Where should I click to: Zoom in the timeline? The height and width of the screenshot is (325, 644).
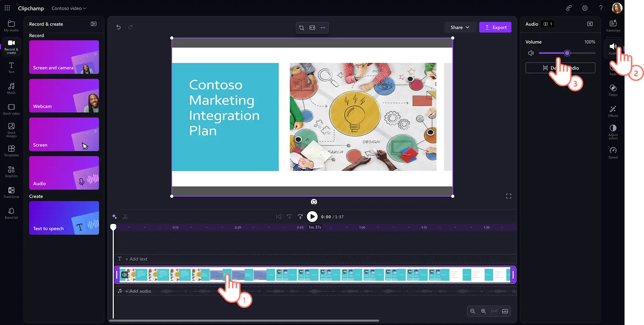coord(483,311)
